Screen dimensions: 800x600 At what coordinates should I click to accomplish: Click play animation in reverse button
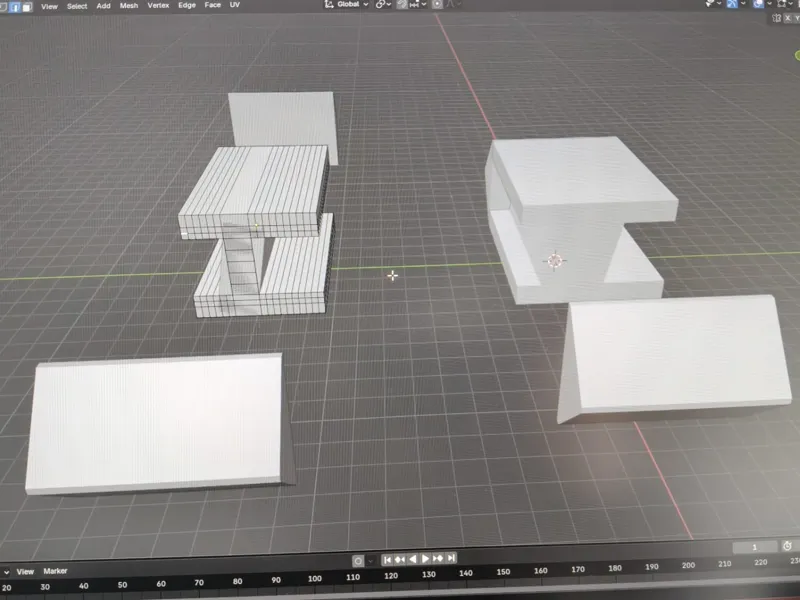(413, 559)
